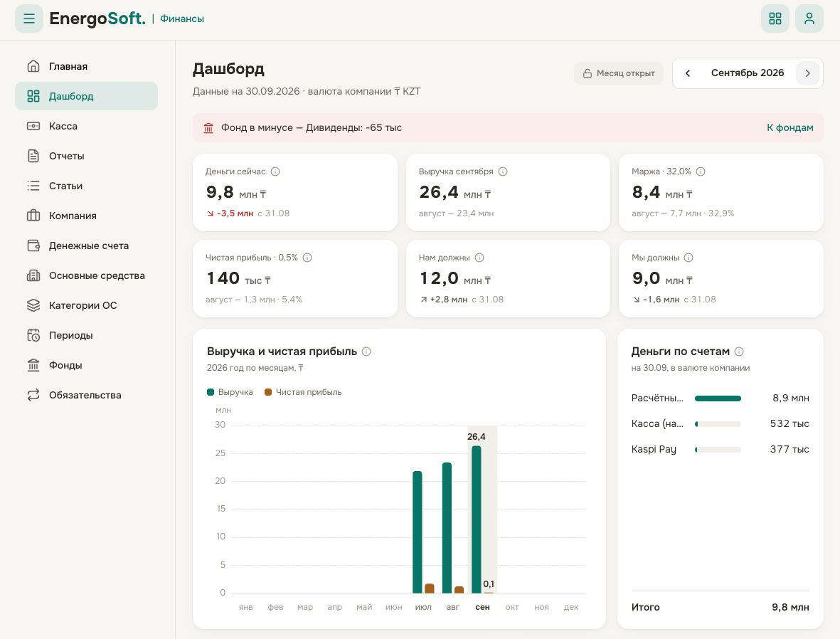
Task: Open the apps grid in header
Action: coord(775,19)
